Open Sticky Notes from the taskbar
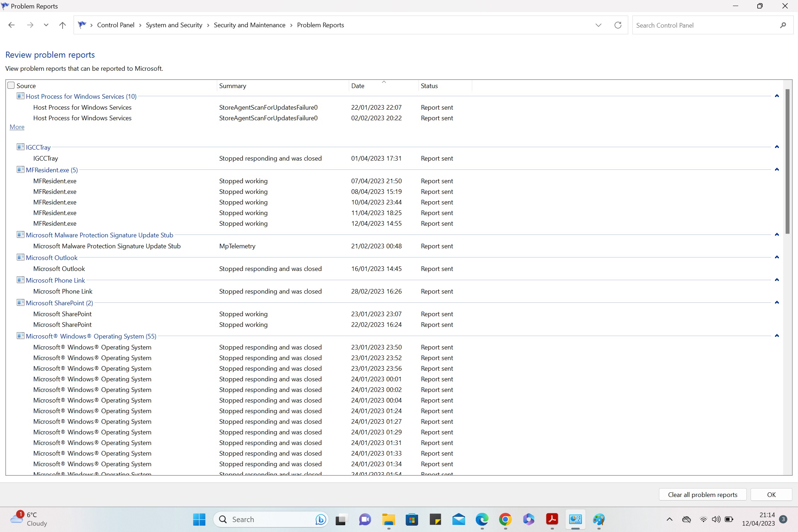 pyautogui.click(x=435, y=519)
